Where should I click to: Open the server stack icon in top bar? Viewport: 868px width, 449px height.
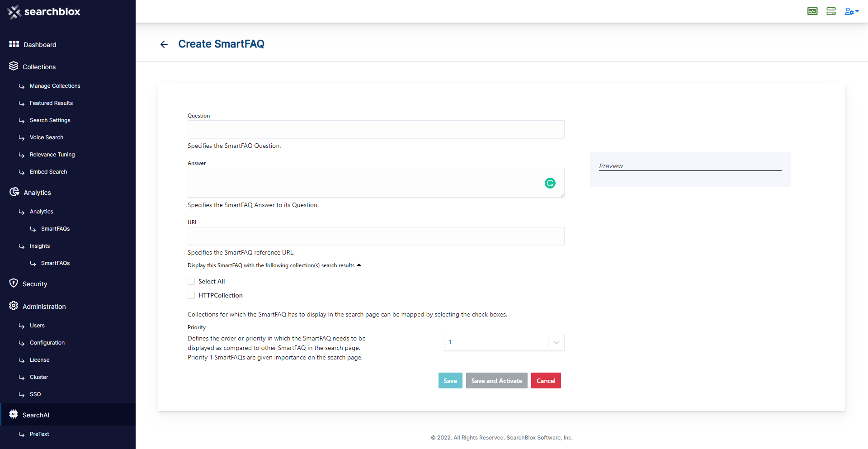(831, 11)
